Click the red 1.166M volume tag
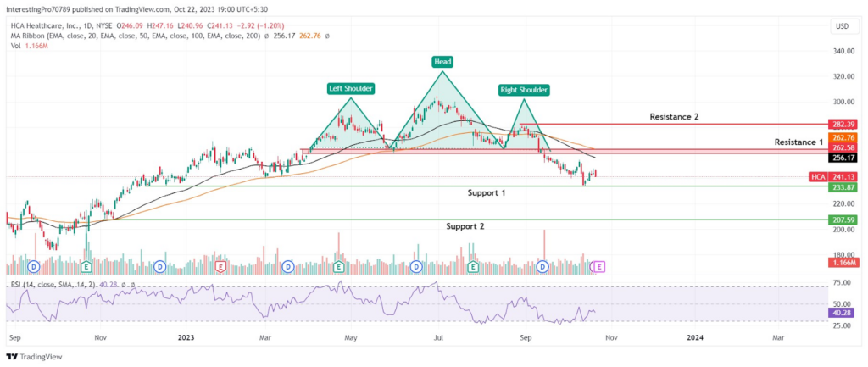The width and height of the screenshot is (868, 367). (x=843, y=262)
